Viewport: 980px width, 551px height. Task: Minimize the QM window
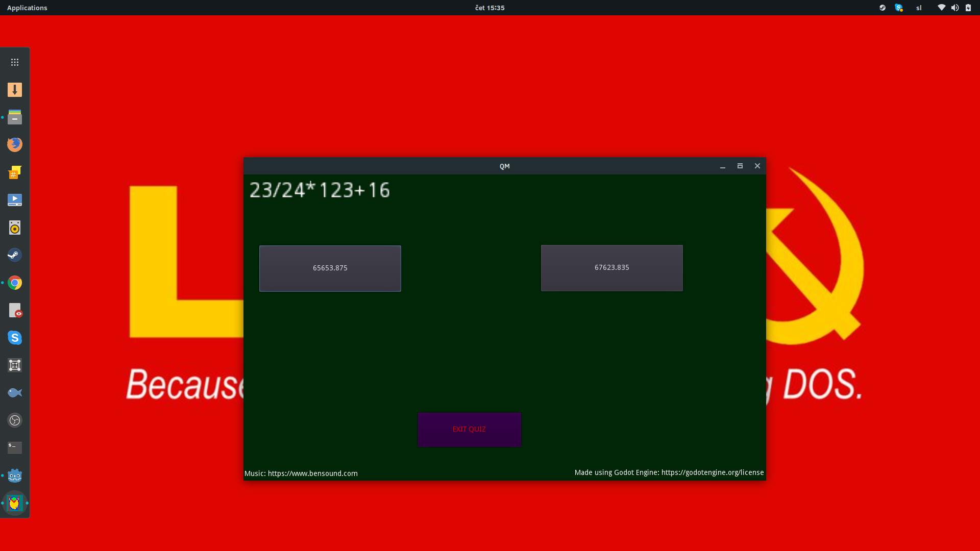point(723,166)
